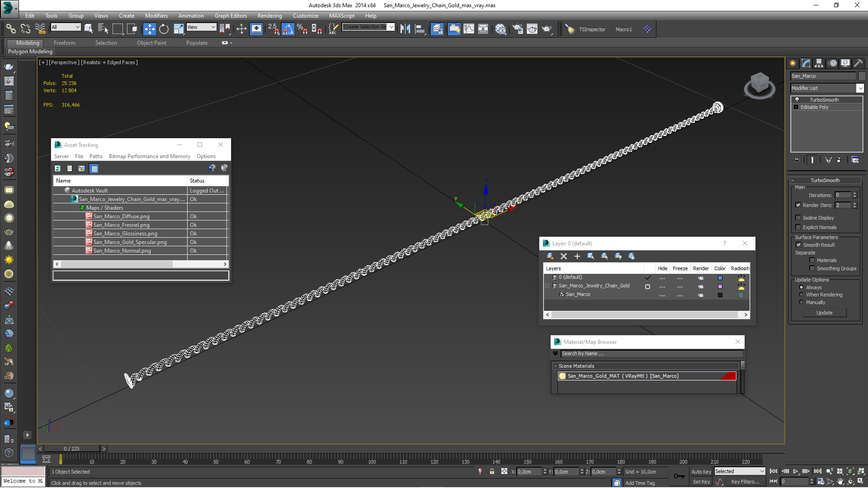Open the Graph Editors menu

[x=231, y=16]
